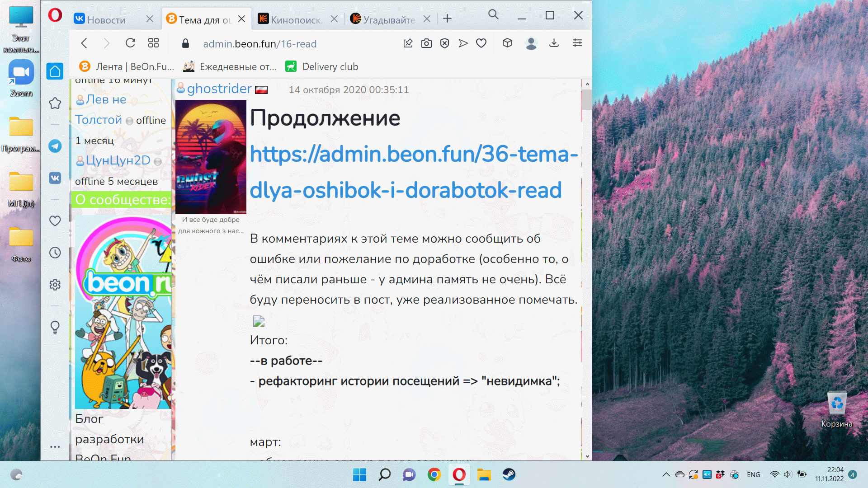Viewport: 868px width, 488px height.
Task: Open Easy Setup sliders menu
Action: click(577, 43)
